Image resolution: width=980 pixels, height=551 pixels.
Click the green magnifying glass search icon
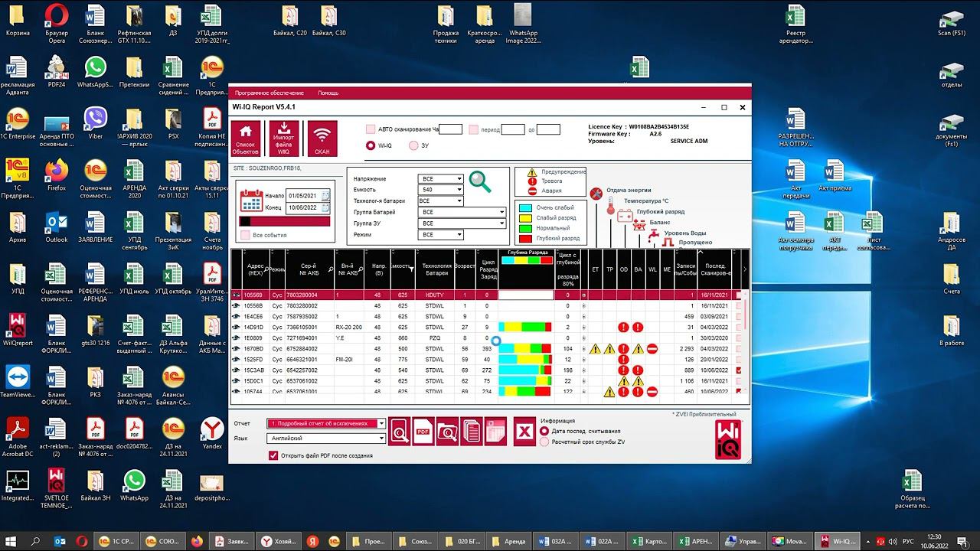point(480,182)
